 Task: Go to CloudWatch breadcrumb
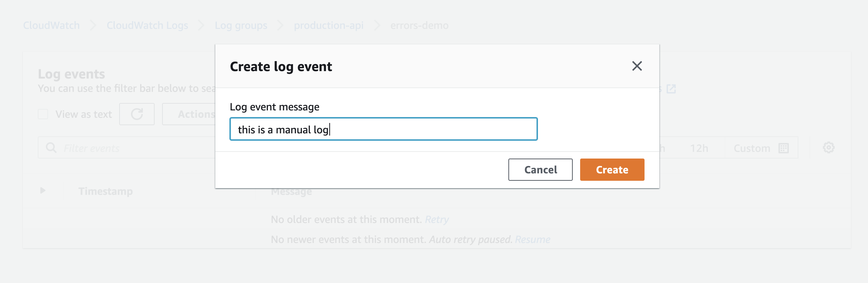click(51, 26)
